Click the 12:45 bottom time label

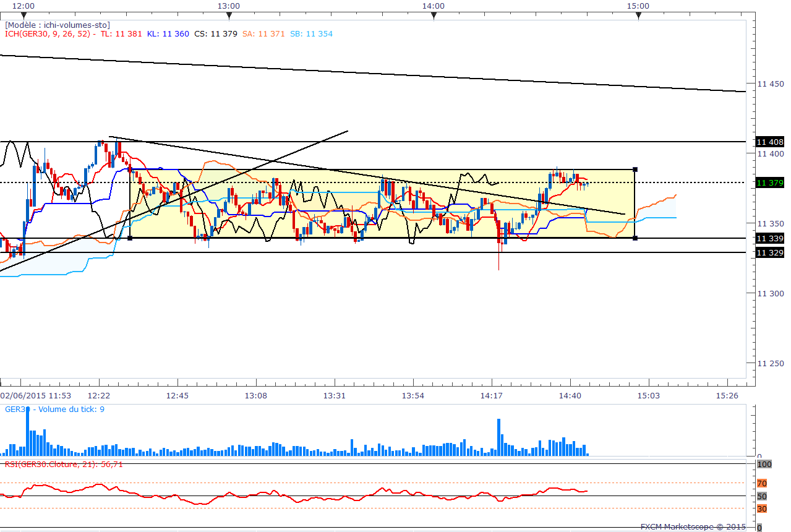tap(177, 395)
